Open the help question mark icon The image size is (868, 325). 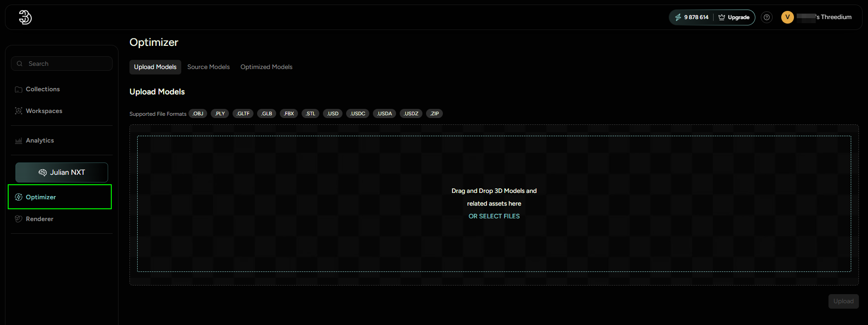(767, 17)
